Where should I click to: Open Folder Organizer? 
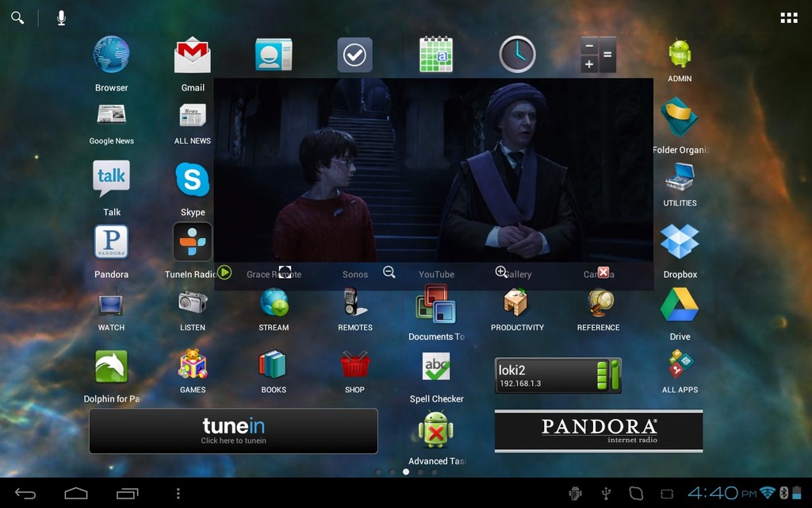680,117
